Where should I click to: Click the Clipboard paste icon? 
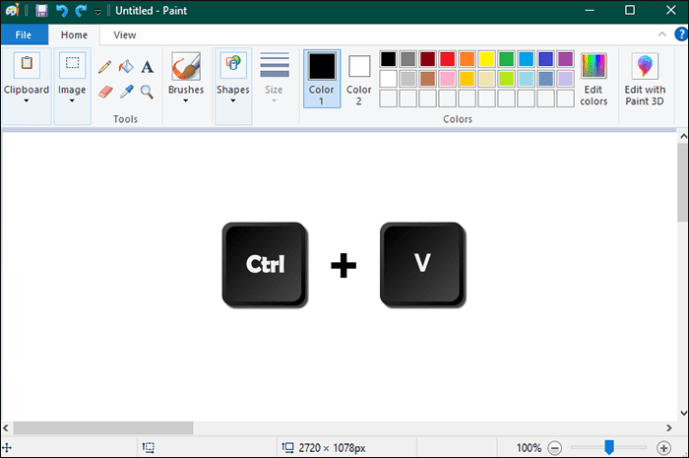(x=27, y=65)
